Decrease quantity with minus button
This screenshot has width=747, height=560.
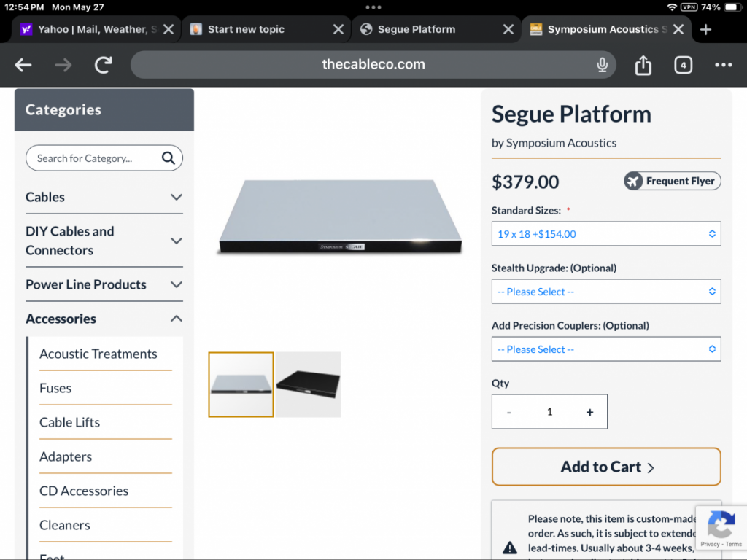coord(508,412)
